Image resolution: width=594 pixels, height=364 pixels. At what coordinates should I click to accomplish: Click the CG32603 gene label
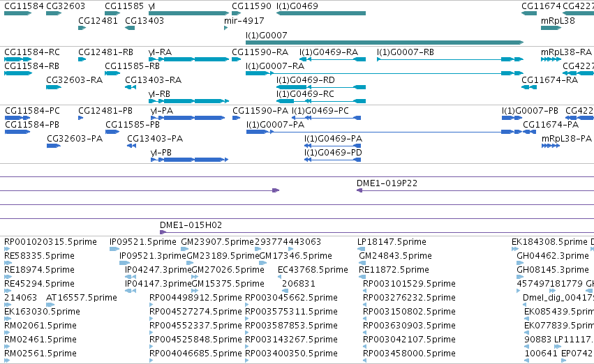pos(66,6)
